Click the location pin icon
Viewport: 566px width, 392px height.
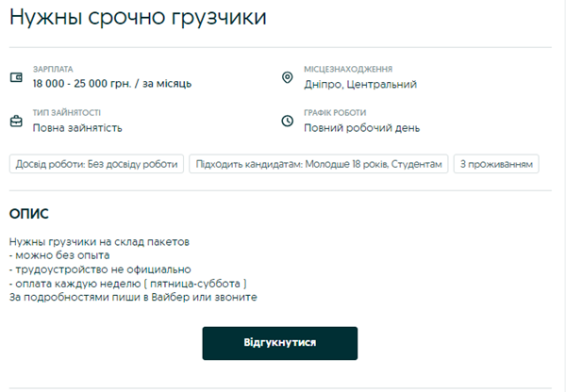click(x=288, y=77)
